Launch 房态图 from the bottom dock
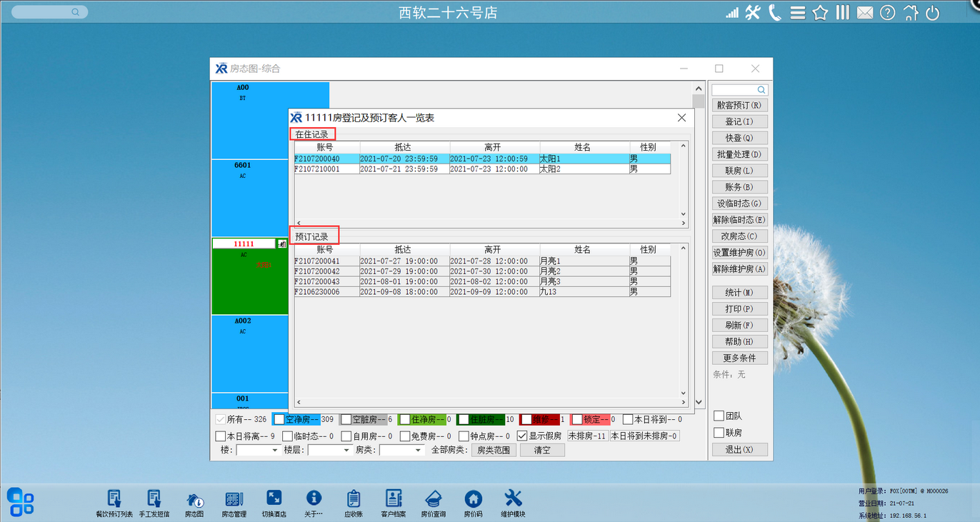Viewport: 980px width, 522px height. (194, 498)
